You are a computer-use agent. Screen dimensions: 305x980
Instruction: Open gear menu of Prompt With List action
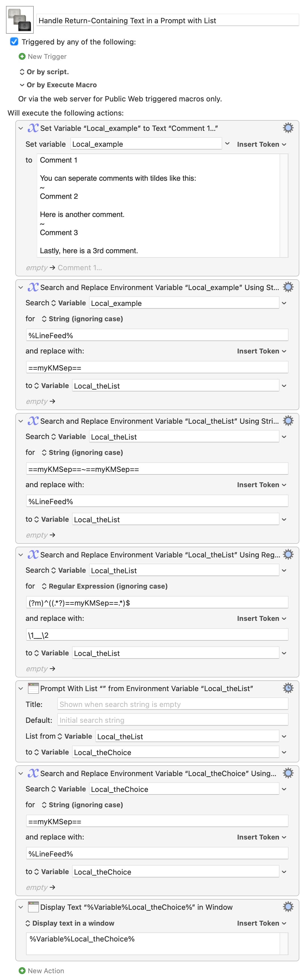point(288,688)
